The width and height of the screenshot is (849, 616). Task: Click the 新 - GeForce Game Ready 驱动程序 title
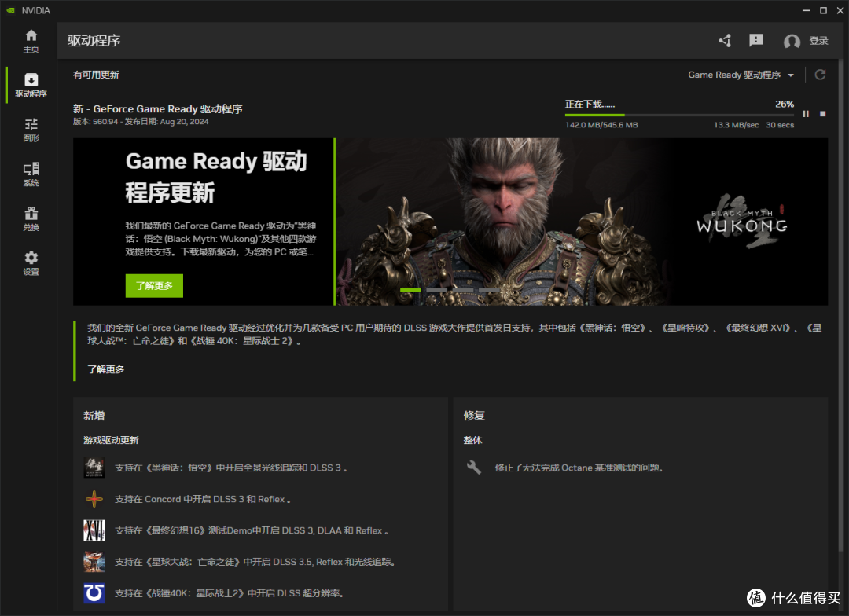click(157, 108)
